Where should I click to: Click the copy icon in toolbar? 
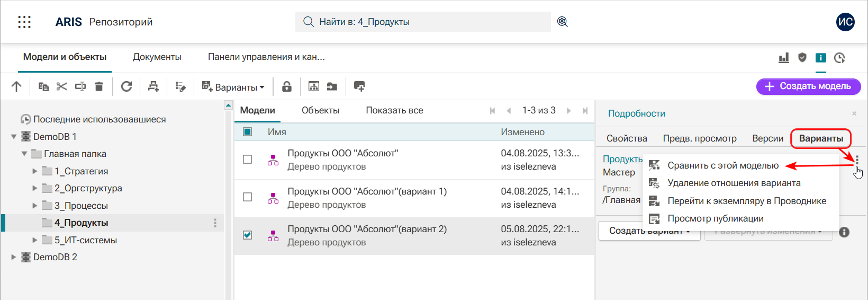click(44, 86)
